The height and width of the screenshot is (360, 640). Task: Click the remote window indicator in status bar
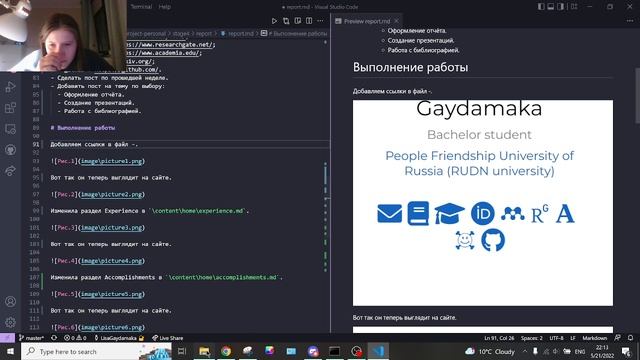pos(7,338)
